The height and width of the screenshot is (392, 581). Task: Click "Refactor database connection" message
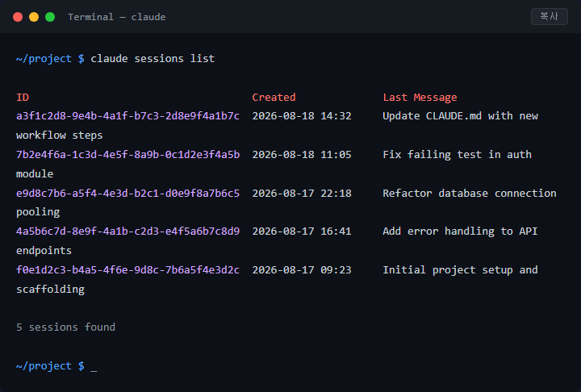click(470, 193)
